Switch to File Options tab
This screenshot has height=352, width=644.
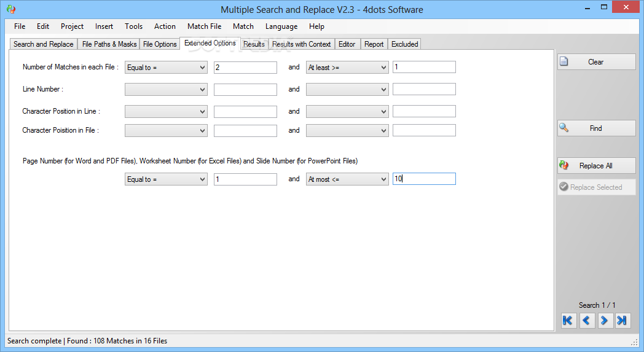pos(160,44)
